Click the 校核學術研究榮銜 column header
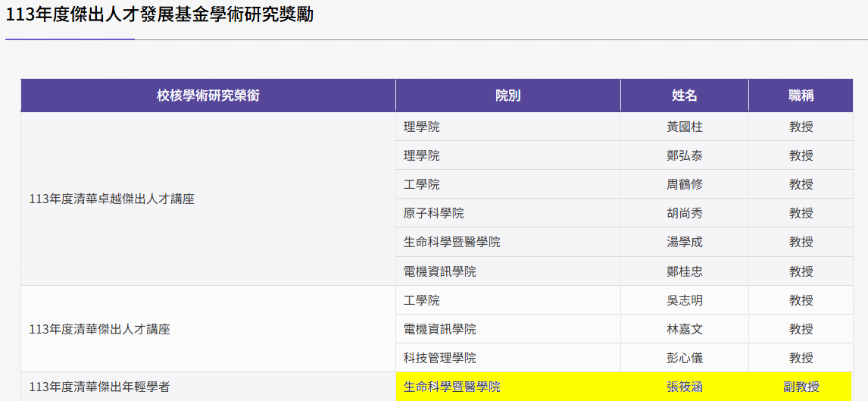The image size is (868, 401). [x=208, y=96]
